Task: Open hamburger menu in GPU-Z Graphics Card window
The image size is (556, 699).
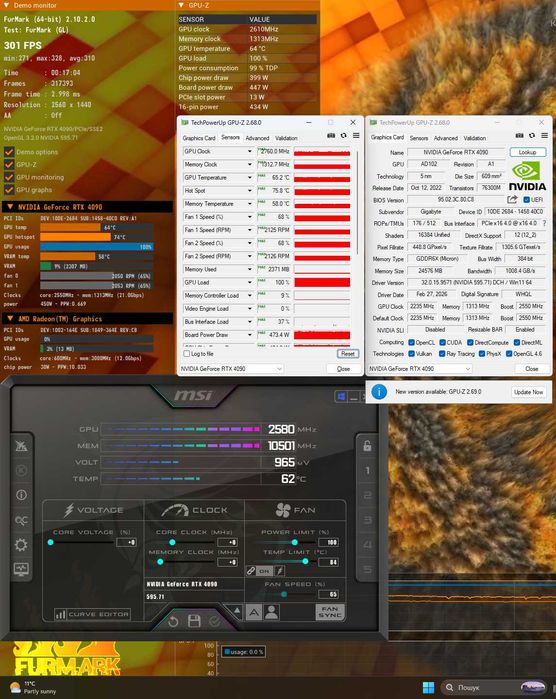Action: [x=544, y=136]
